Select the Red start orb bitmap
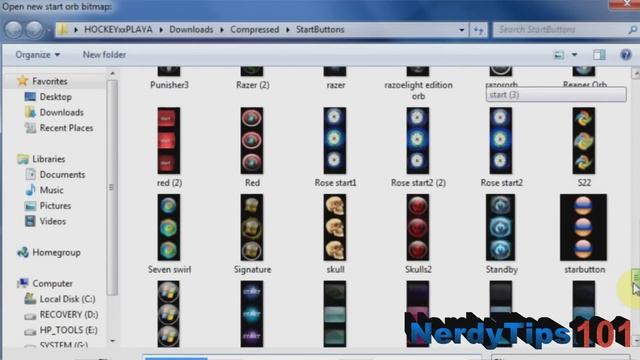The height and width of the screenshot is (360, 640). 252,140
